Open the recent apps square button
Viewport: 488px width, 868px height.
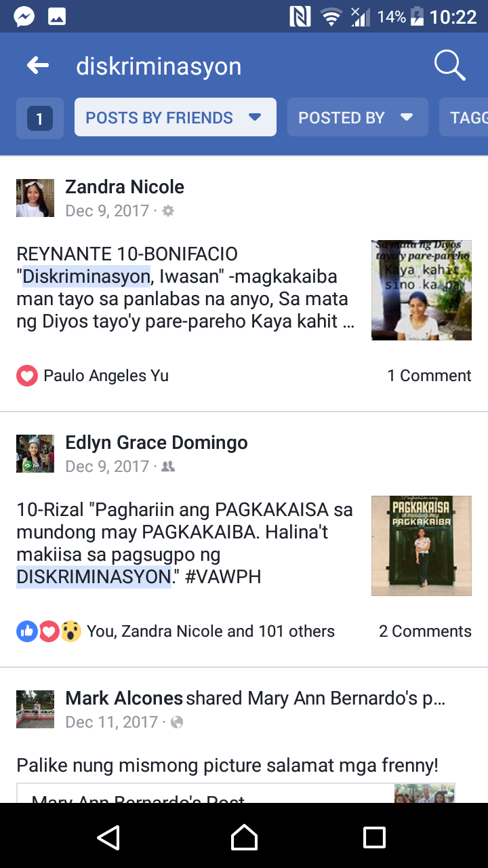pyautogui.click(x=374, y=837)
